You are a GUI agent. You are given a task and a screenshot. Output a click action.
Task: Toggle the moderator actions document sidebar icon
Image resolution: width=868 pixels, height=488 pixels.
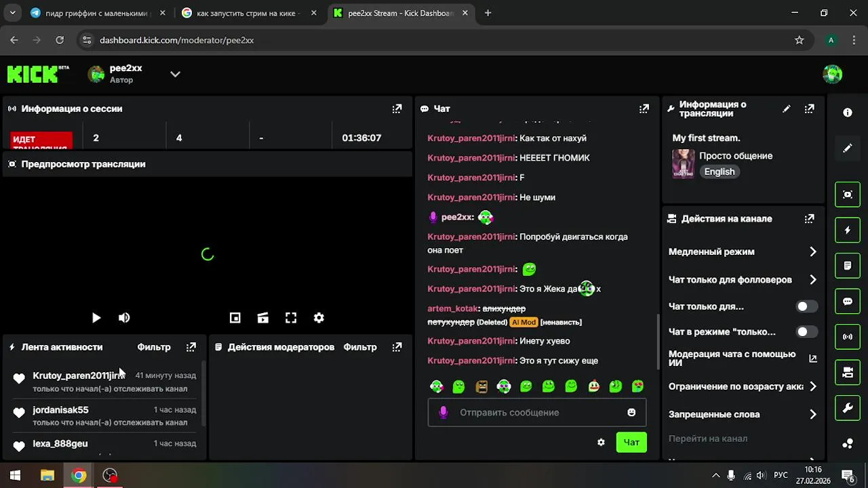tap(848, 266)
